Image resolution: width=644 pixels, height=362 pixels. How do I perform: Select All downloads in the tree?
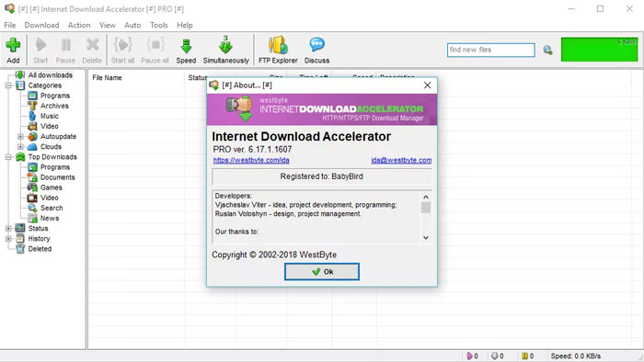click(x=50, y=75)
